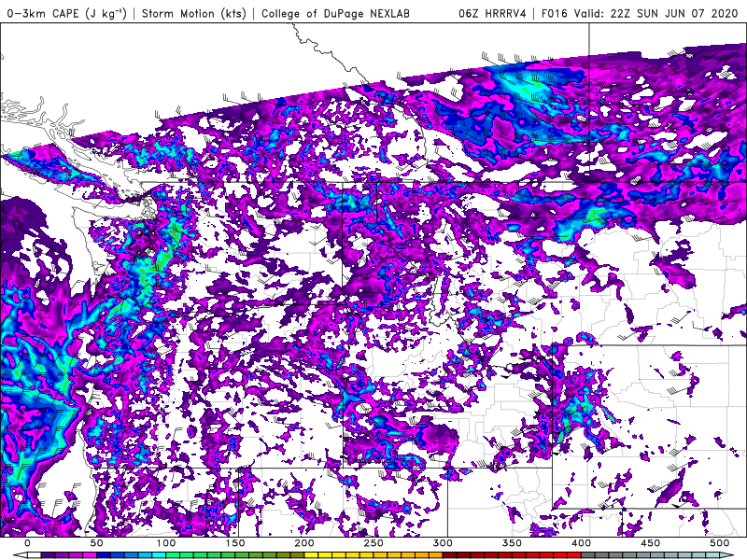Pick the dark red colorbar swatch at 300
Image resolution: width=747 pixels, height=560 pixels.
tap(450, 554)
